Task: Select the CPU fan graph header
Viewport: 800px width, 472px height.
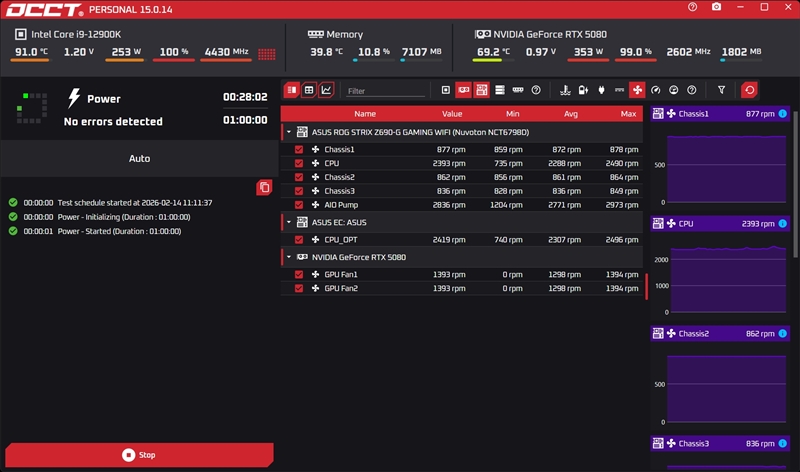Action: point(720,223)
